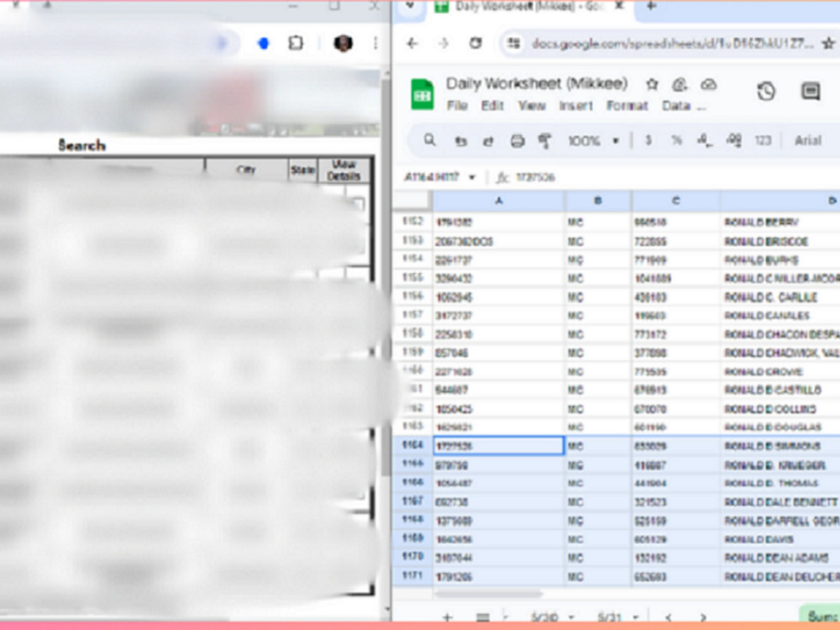Click the Sum indicator at bottom right
Image resolution: width=840 pixels, height=630 pixels.
[x=820, y=616]
